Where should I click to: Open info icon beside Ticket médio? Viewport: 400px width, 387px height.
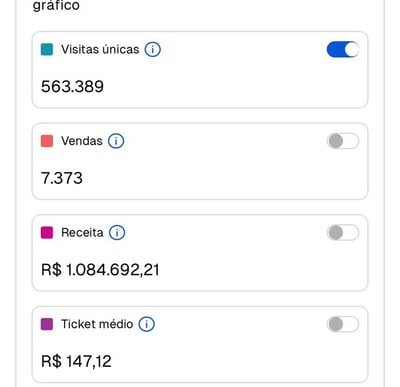pos(147,324)
